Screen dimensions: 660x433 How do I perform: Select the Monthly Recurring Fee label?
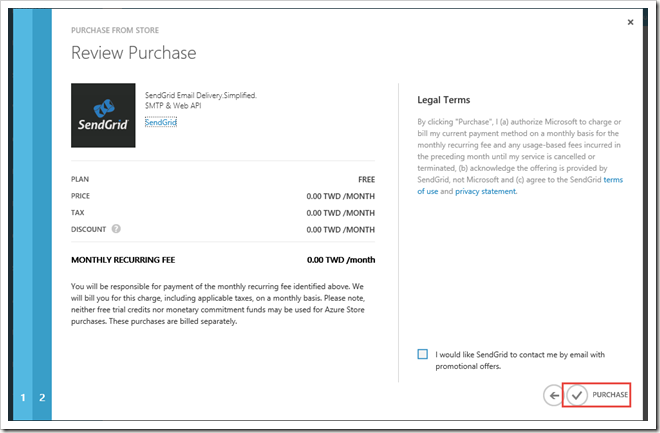[x=124, y=260]
